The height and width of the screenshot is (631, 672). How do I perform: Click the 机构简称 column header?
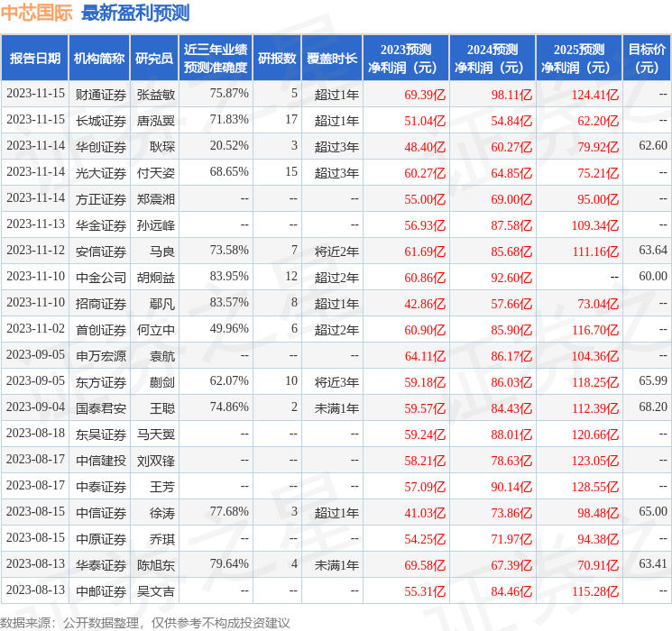coord(99,59)
